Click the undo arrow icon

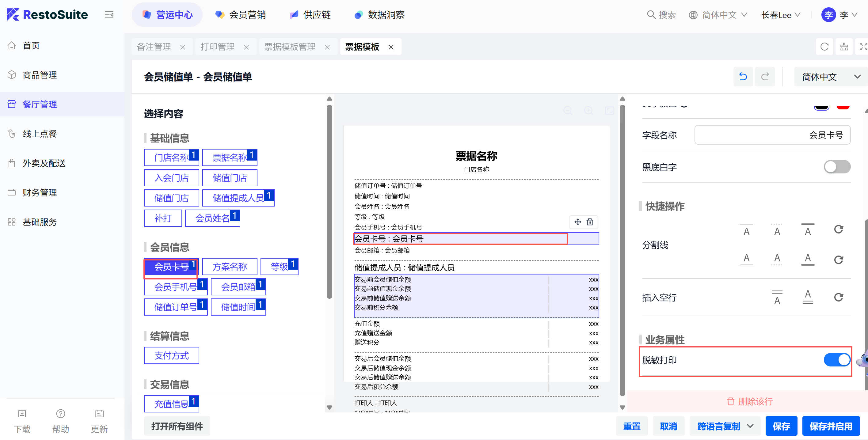tap(743, 77)
